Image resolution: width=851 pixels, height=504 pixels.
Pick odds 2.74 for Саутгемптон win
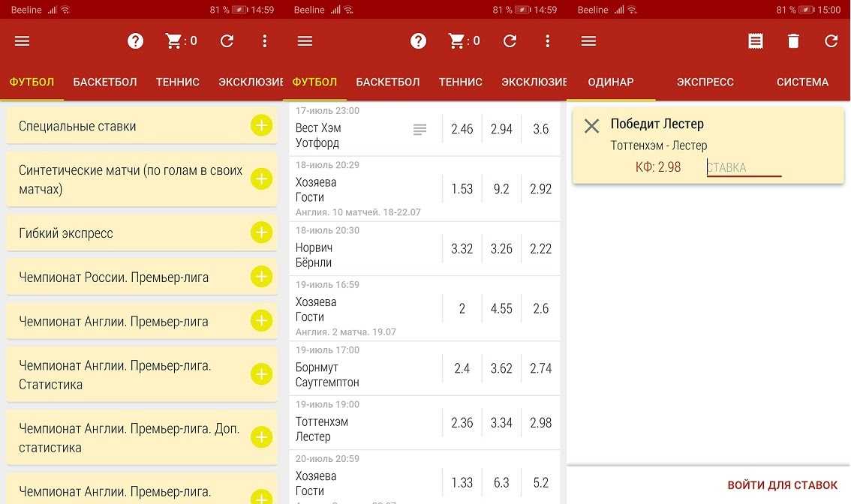540,368
